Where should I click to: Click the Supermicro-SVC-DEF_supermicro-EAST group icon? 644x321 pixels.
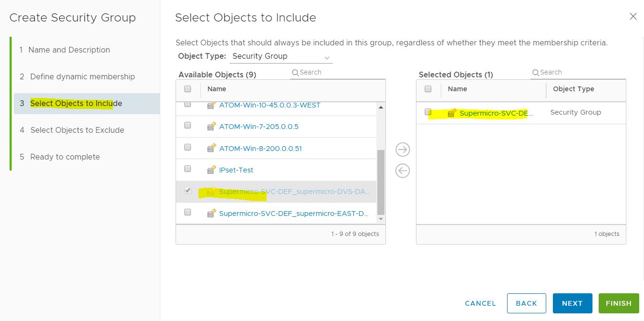212,214
